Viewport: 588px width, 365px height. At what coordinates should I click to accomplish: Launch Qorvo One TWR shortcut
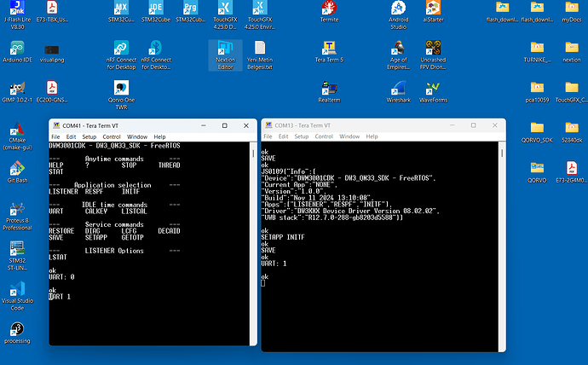tap(121, 96)
